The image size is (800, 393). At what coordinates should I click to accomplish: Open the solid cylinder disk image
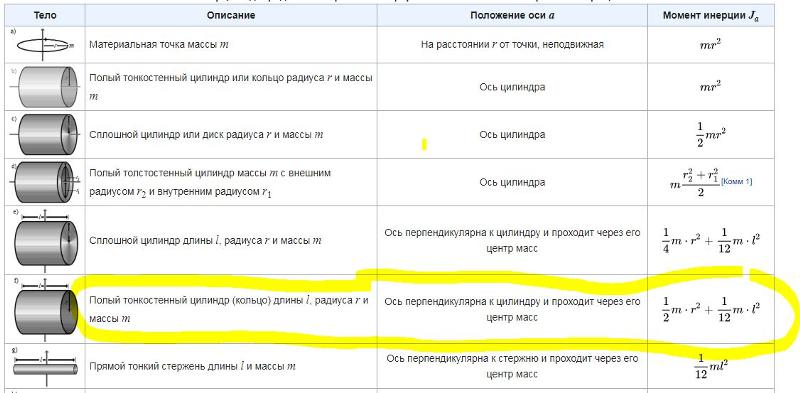(47, 135)
